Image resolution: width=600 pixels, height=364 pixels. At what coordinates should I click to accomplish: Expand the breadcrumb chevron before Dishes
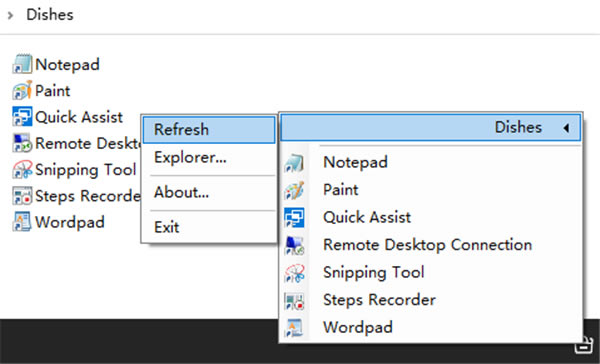pyautogui.click(x=10, y=15)
